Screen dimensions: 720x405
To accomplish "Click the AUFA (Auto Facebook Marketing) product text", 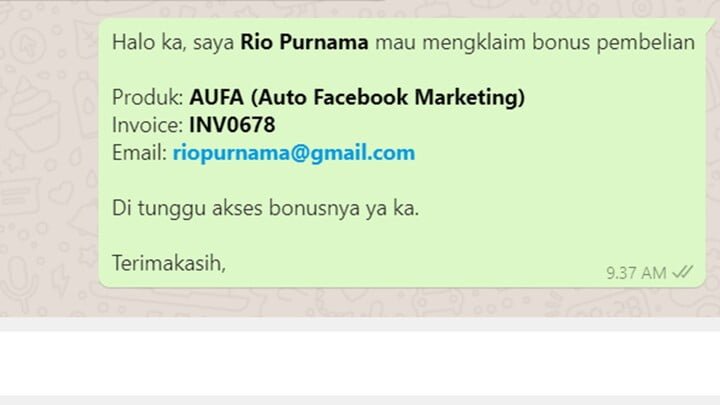I will pos(357,97).
